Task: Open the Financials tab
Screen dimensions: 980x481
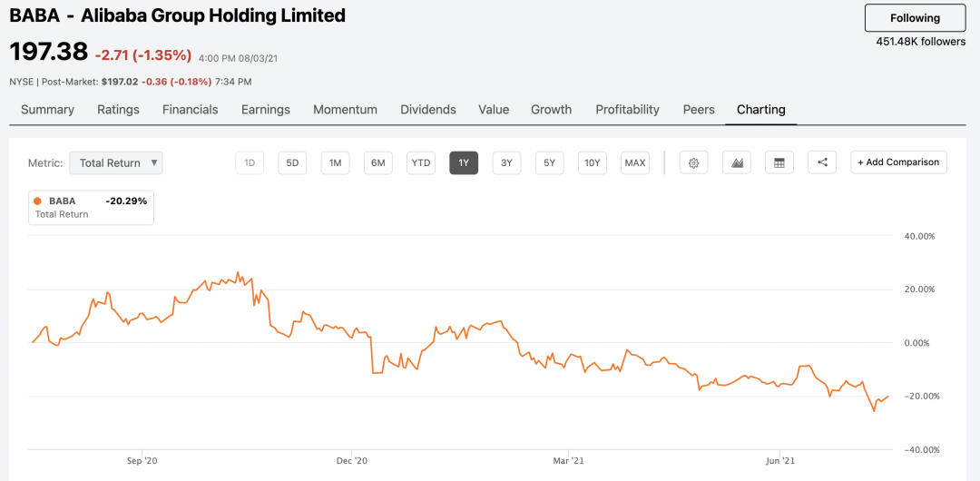Action: click(191, 110)
